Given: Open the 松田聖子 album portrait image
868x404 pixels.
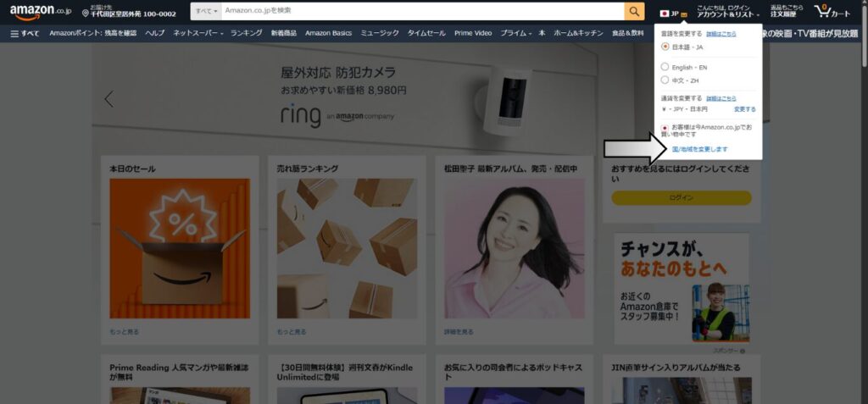Looking at the screenshot, I should (x=515, y=248).
